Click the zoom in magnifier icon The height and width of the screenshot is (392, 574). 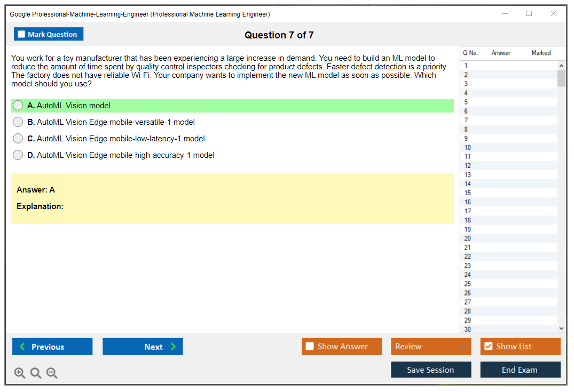tap(20, 373)
